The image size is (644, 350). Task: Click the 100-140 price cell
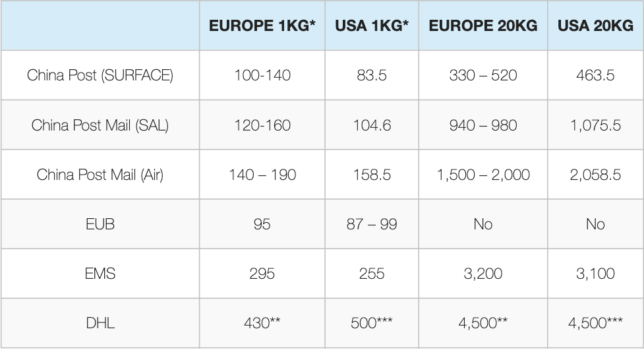tap(262, 75)
